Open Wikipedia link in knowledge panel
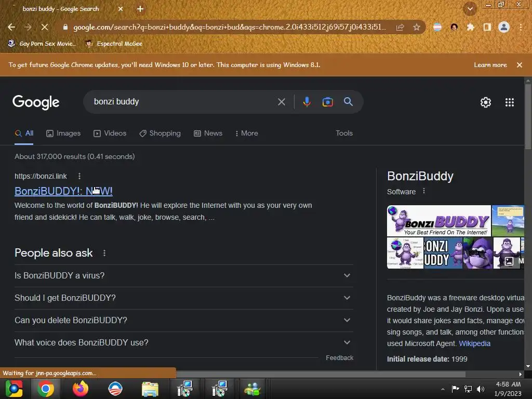Image resolution: width=532 pixels, height=399 pixels. tap(474, 344)
